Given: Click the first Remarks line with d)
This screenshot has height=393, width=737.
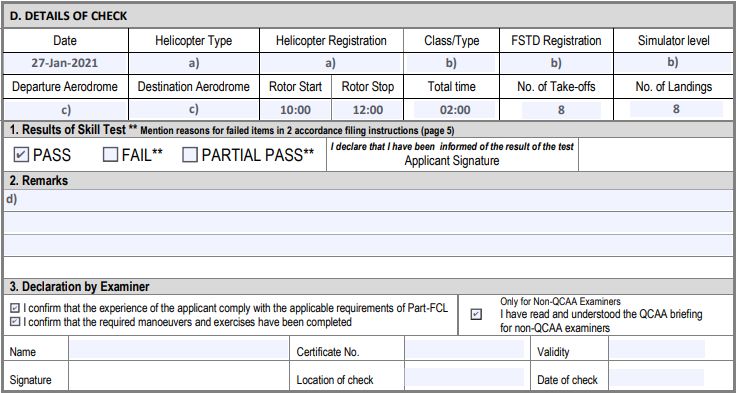Looking at the screenshot, I should (368, 200).
